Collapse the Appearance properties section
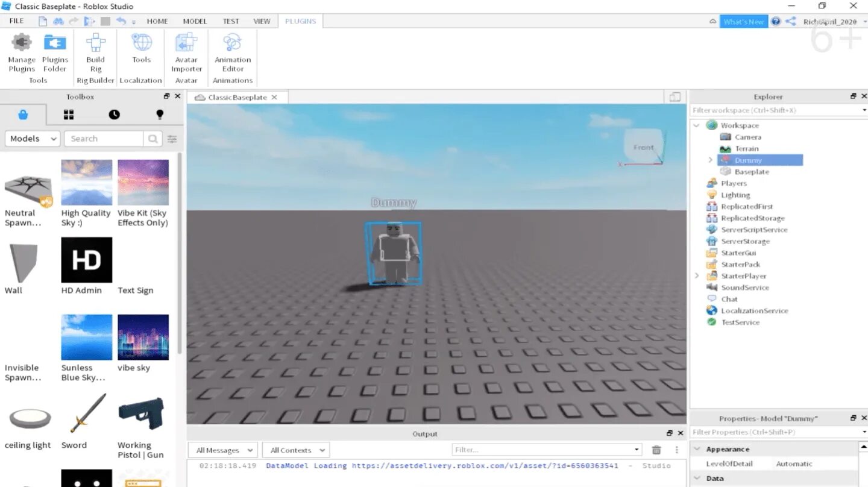The height and width of the screenshot is (487, 868). tap(697, 449)
